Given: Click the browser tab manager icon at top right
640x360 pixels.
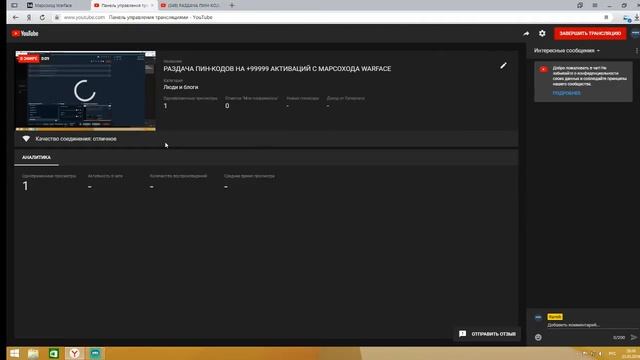Looking at the screenshot, I should point(580,5).
